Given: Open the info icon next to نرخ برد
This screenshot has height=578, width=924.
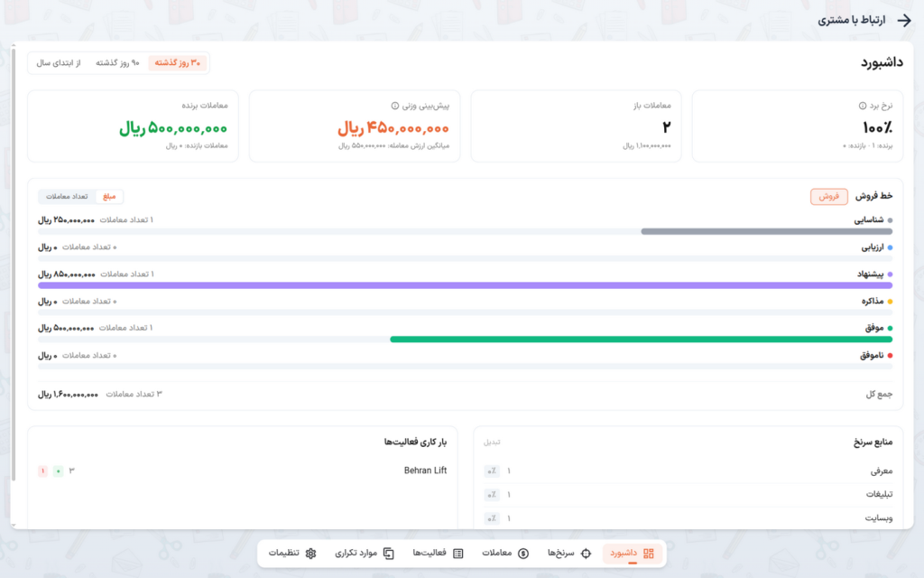Looking at the screenshot, I should 862,106.
